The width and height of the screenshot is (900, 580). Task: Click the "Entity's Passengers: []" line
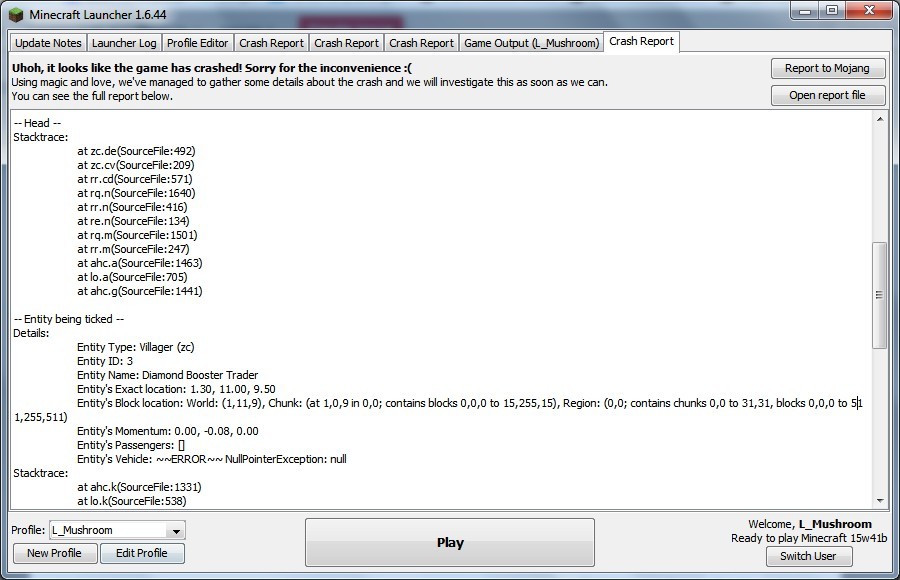131,445
